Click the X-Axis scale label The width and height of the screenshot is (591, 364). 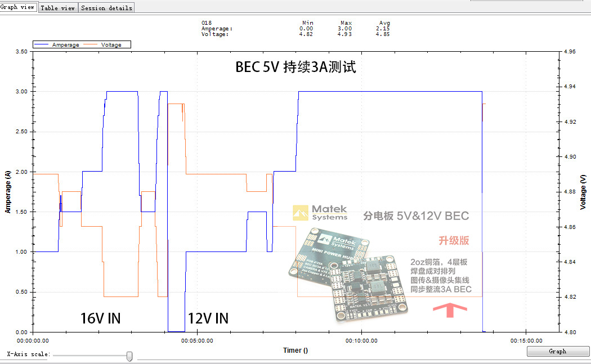point(28,354)
